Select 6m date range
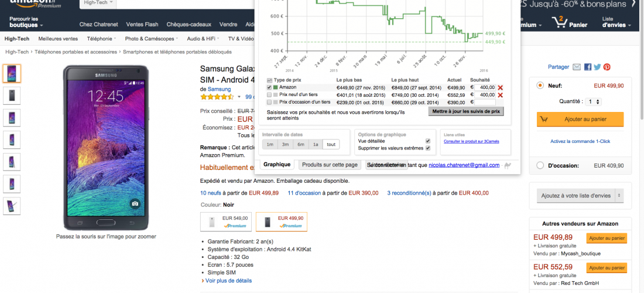 click(x=301, y=144)
